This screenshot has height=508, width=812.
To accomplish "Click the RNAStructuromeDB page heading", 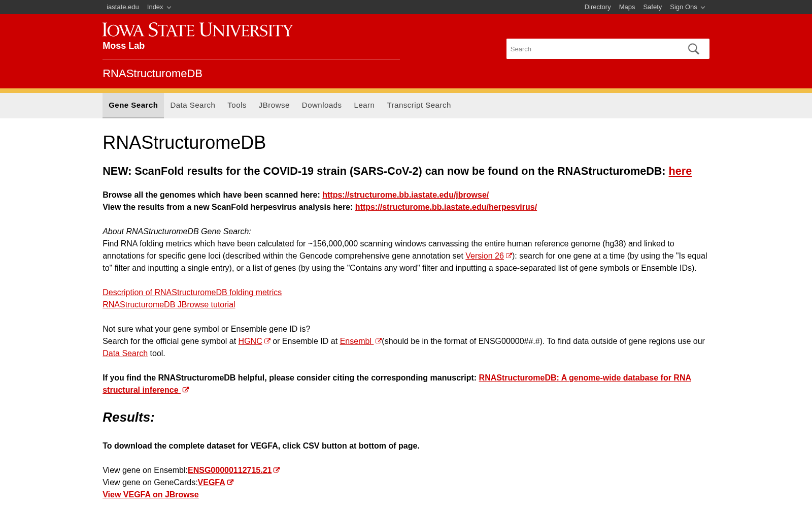I will point(184,143).
